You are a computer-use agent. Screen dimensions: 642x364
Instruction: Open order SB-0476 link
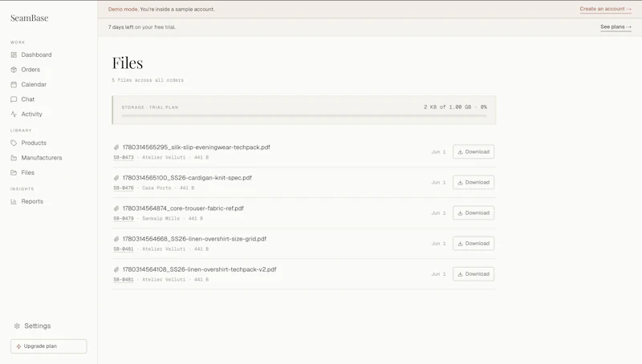pos(124,188)
